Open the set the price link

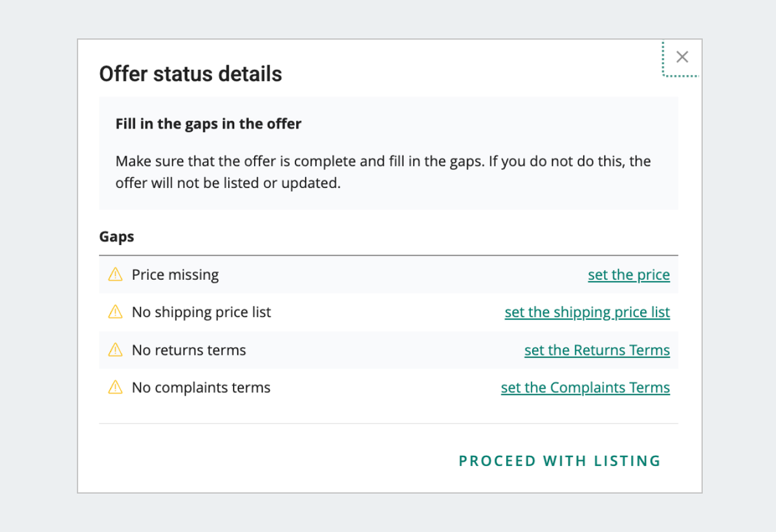[629, 275]
